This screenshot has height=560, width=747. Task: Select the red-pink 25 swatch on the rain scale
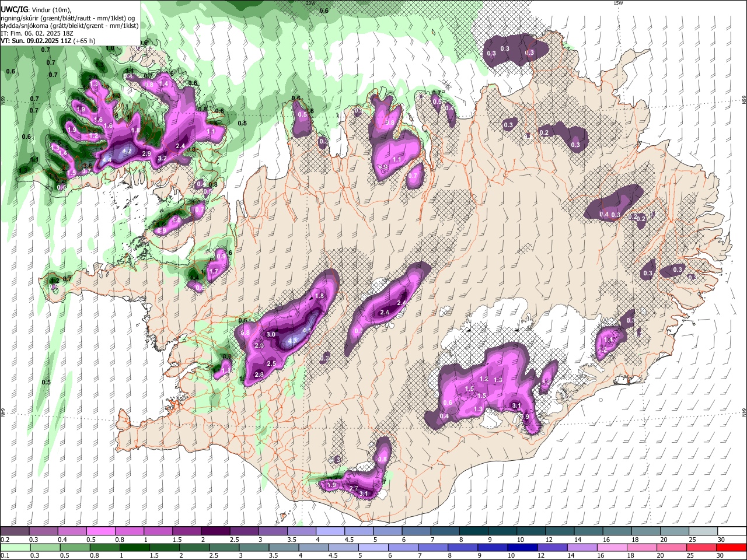[701, 547]
